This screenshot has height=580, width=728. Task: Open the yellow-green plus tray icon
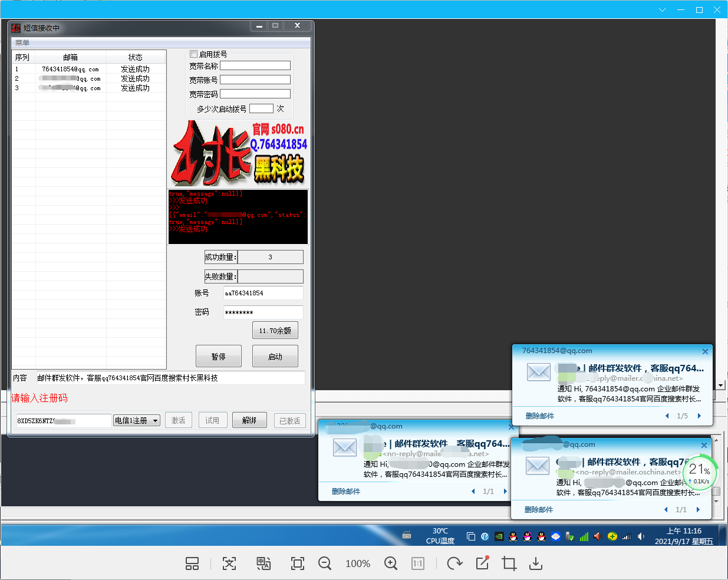pyautogui.click(x=612, y=536)
